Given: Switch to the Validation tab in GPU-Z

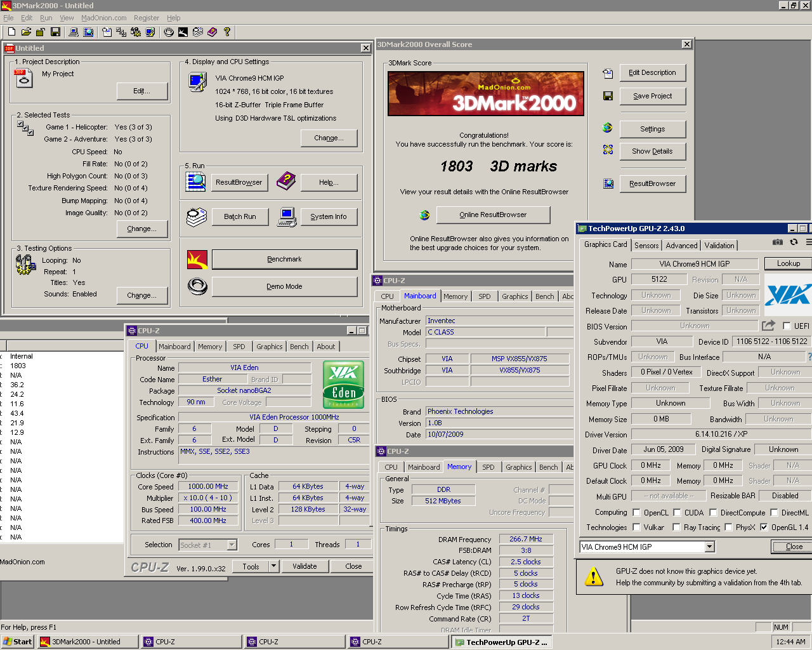Looking at the screenshot, I should (719, 246).
